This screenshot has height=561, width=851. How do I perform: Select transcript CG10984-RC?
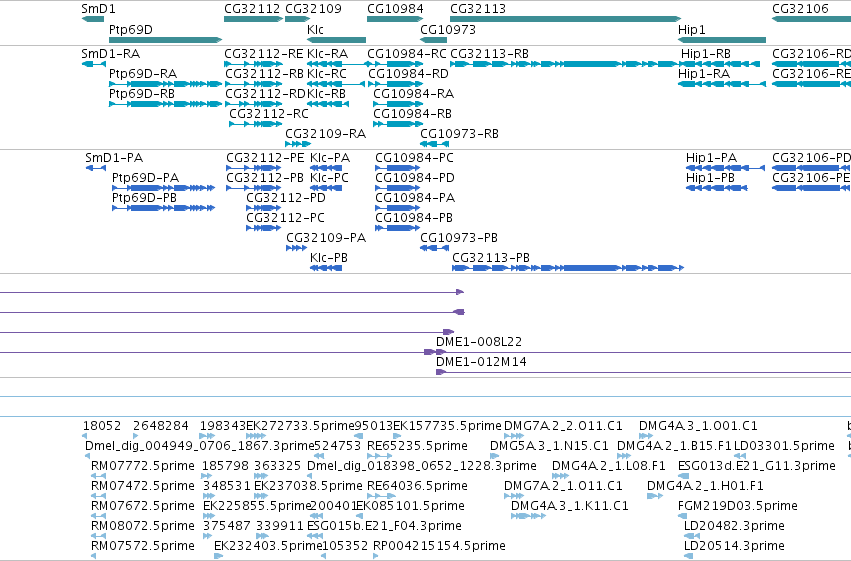pos(395,64)
